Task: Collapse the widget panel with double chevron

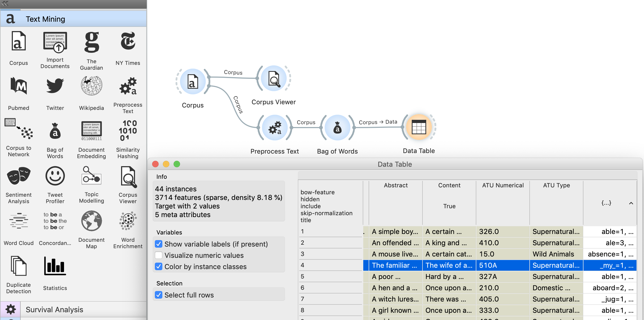Action: pos(5,3)
